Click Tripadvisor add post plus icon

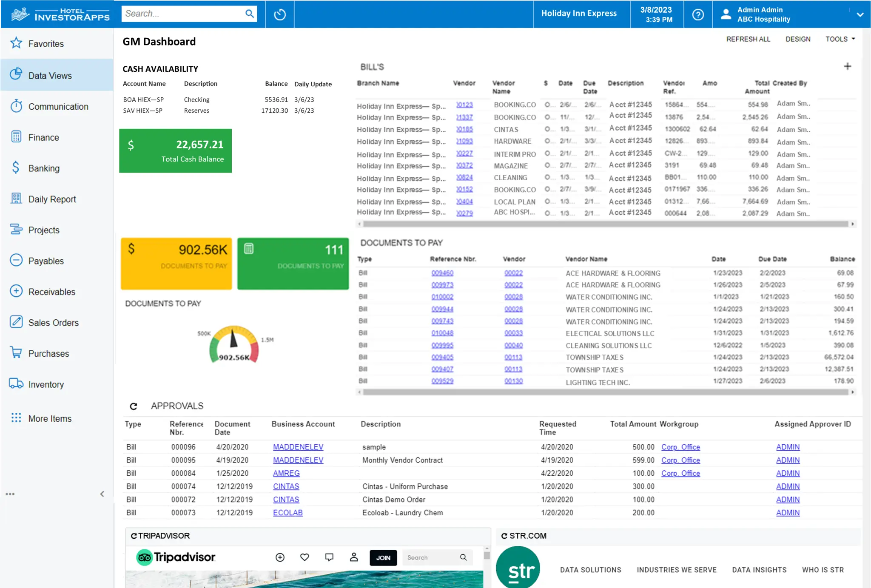click(x=280, y=557)
